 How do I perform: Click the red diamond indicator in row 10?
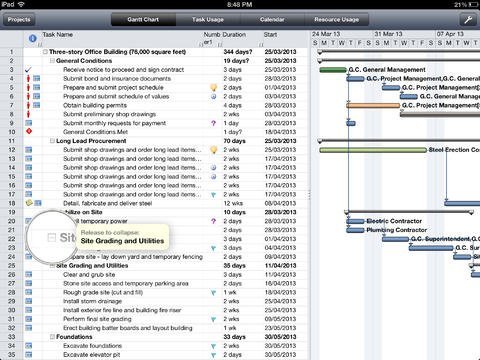(x=29, y=131)
